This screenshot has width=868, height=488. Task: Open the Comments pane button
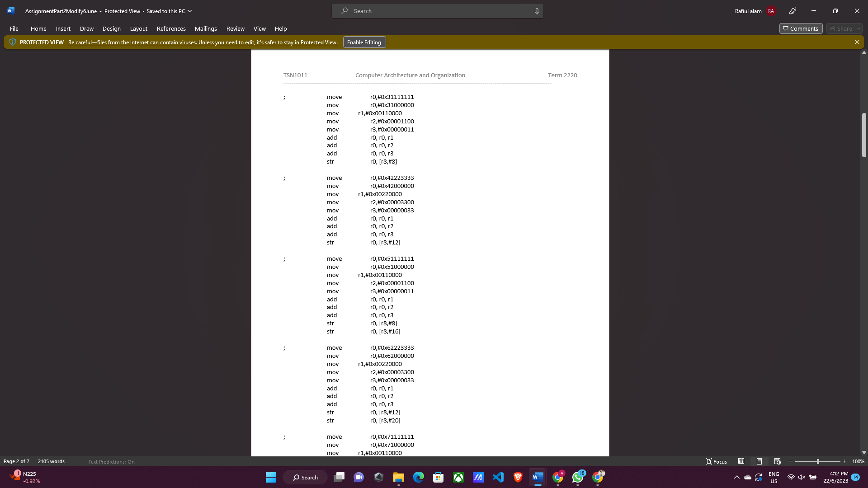(x=800, y=28)
